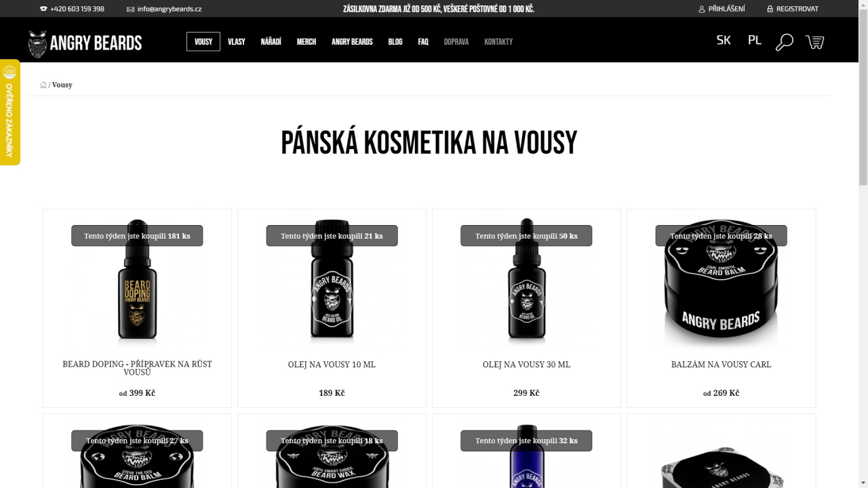Open the Vlasy menu item
Viewport: 868px width, 488px height.
pyautogui.click(x=237, y=41)
